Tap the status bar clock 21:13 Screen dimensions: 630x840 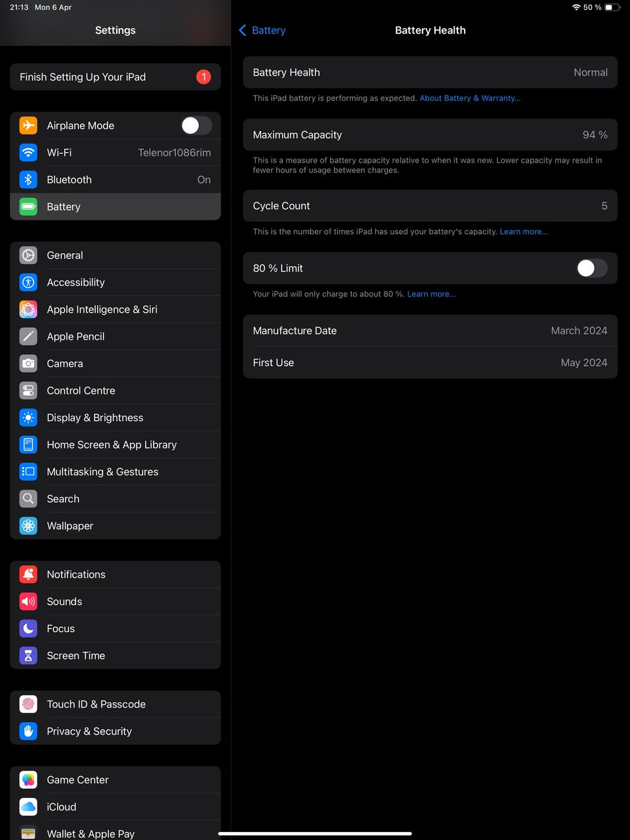[x=19, y=7]
